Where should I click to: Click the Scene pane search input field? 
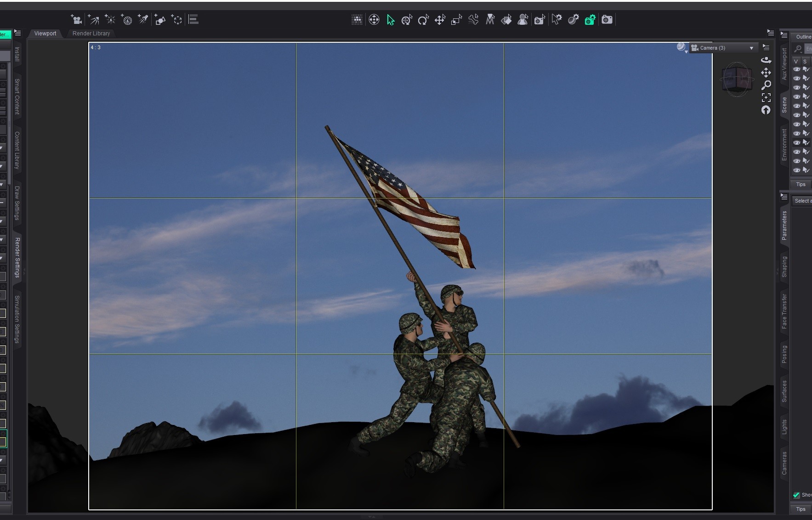[808, 49]
